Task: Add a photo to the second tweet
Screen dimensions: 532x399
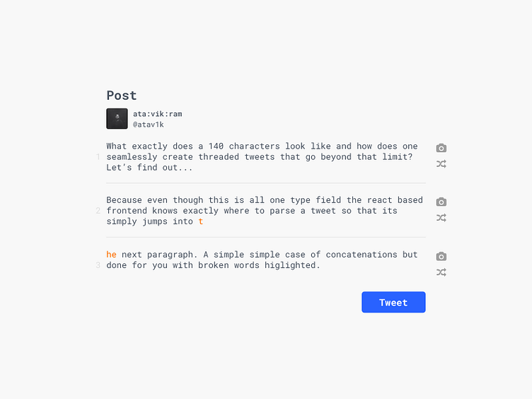Action: [441, 202]
